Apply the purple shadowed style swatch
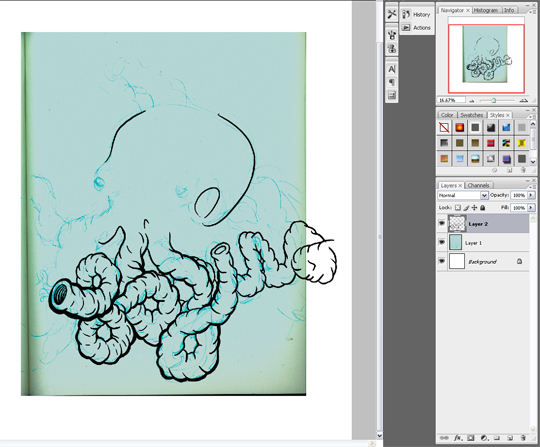This screenshot has height=447, width=540. click(506, 159)
